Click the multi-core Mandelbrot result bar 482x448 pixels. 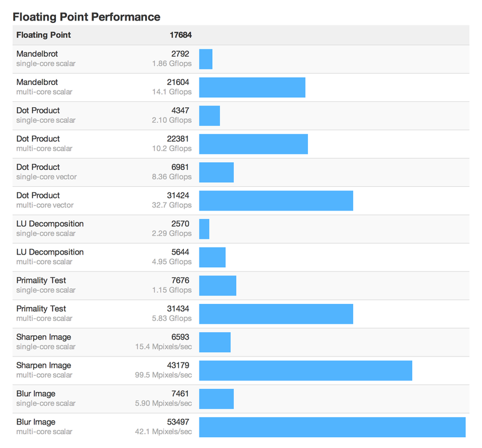(252, 87)
